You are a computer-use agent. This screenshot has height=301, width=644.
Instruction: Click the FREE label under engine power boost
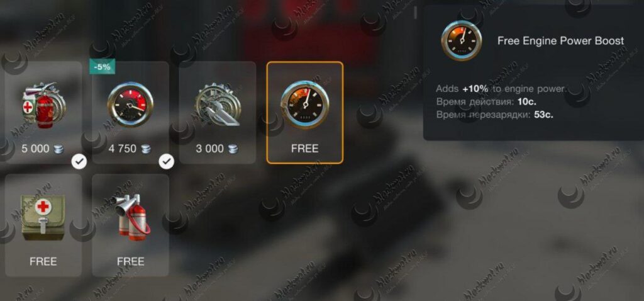pyautogui.click(x=305, y=149)
